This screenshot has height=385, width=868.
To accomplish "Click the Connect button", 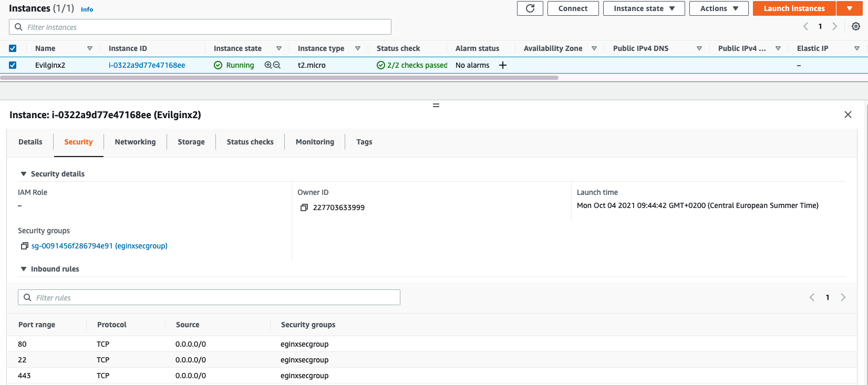I will pos(573,8).
